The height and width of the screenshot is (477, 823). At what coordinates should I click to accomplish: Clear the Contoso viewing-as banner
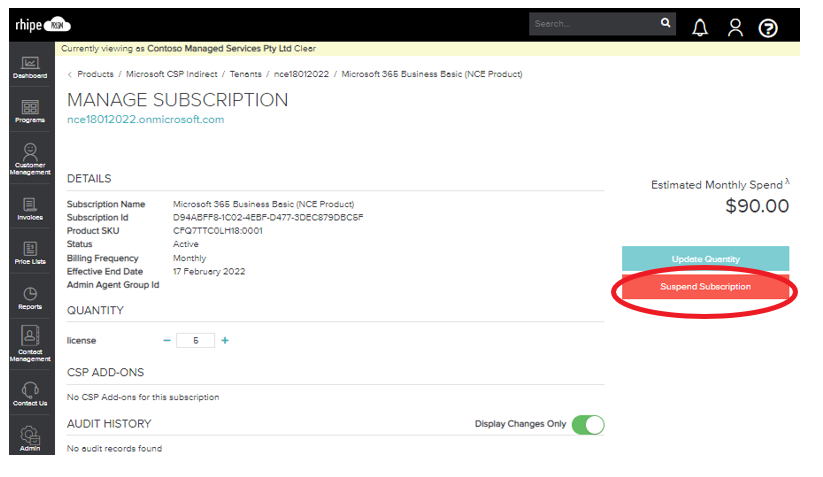click(305, 48)
